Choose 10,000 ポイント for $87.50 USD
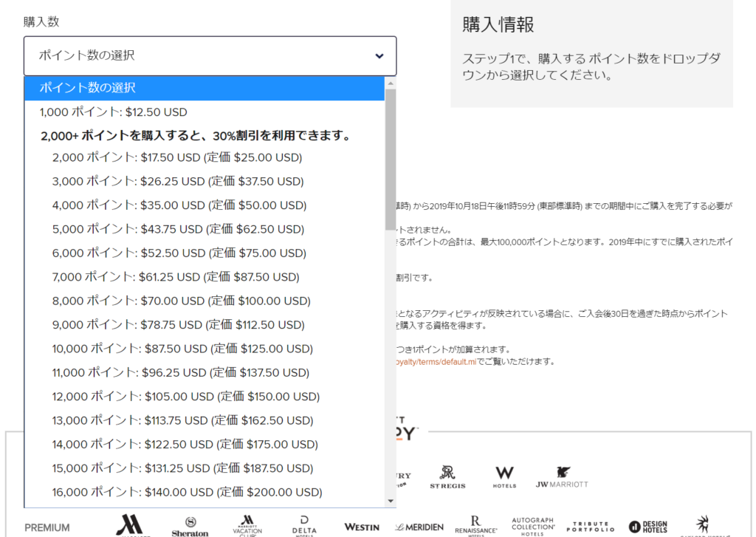Viewport: 756px width, 537px height. click(x=182, y=349)
